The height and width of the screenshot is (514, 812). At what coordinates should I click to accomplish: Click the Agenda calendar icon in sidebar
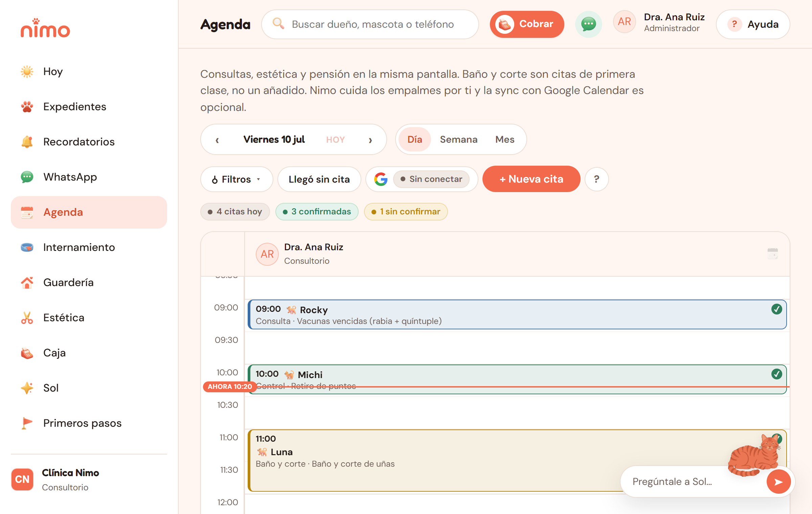point(27,212)
